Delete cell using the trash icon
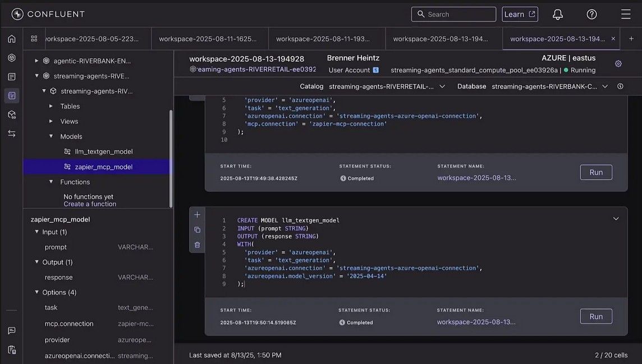The height and width of the screenshot is (364, 642). tap(197, 245)
